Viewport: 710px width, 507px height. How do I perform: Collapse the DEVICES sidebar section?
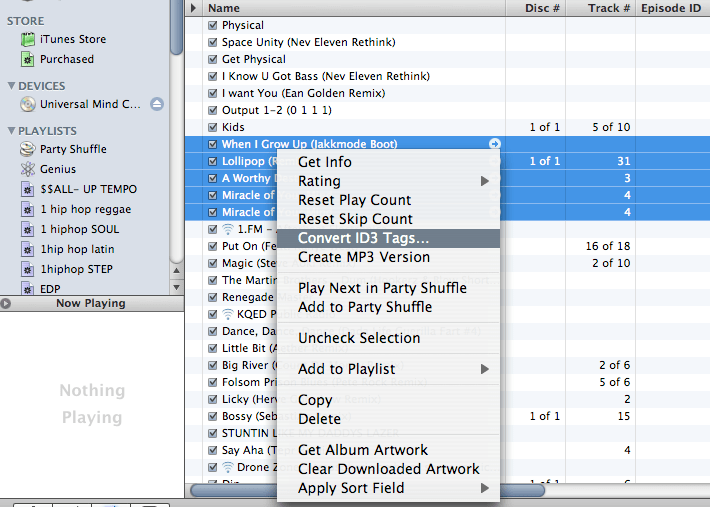click(12, 86)
